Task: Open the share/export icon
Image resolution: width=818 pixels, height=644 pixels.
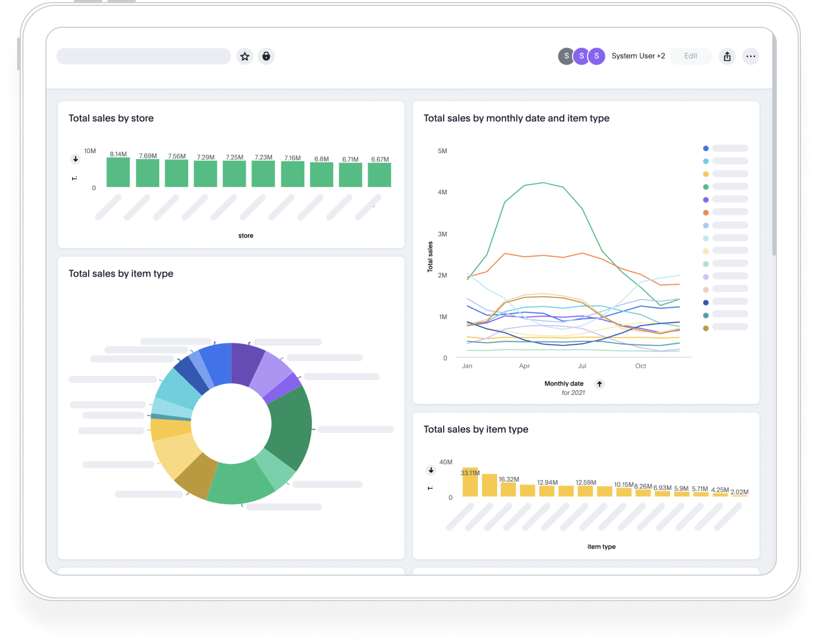Action: coord(727,56)
